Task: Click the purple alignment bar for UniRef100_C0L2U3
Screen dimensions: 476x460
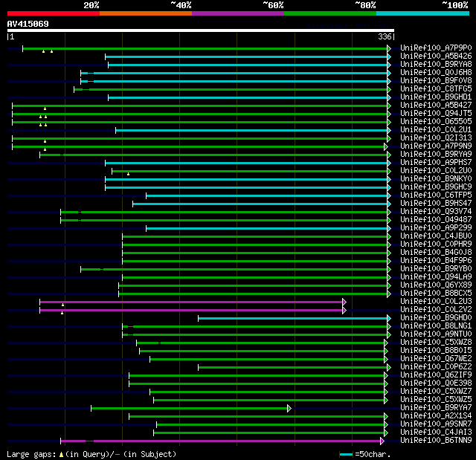Action: pyautogui.click(x=191, y=302)
